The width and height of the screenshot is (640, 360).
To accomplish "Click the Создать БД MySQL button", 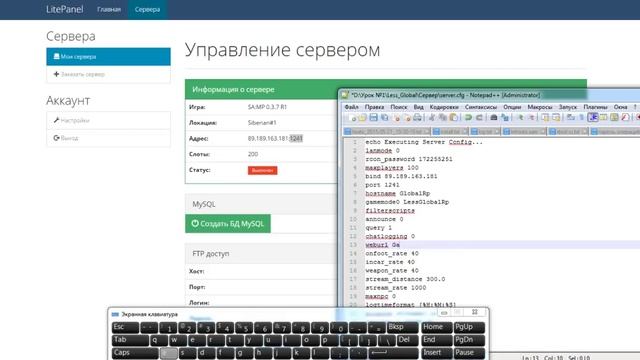I will tap(228, 224).
